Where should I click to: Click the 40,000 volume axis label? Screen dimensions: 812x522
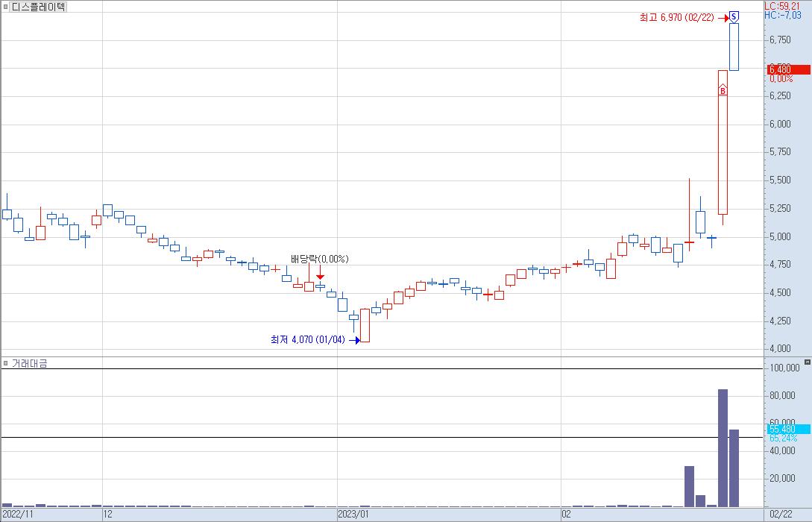[x=782, y=450]
